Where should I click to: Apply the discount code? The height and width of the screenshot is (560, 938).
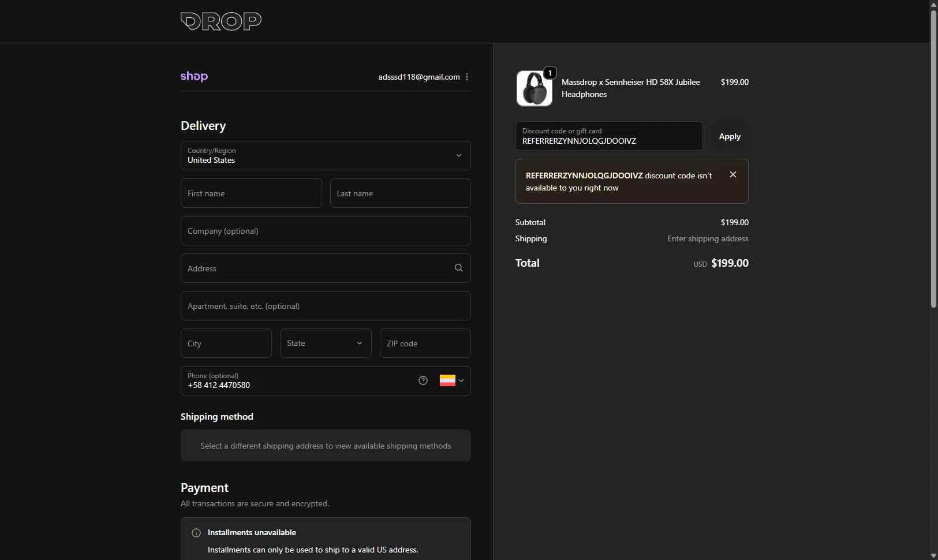(730, 136)
